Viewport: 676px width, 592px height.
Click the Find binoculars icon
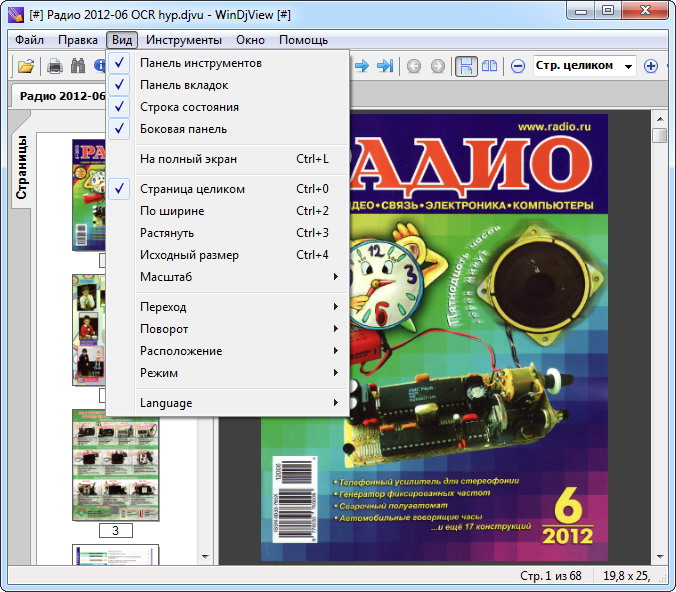tap(78, 66)
